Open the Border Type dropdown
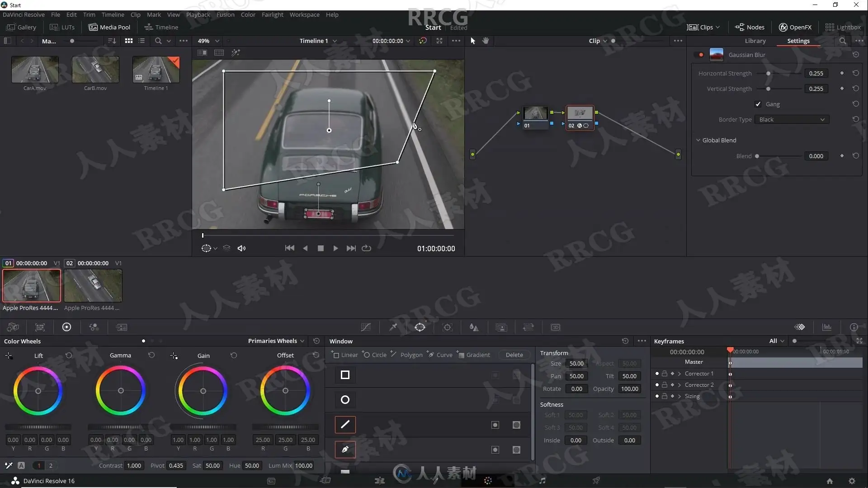 coord(792,119)
